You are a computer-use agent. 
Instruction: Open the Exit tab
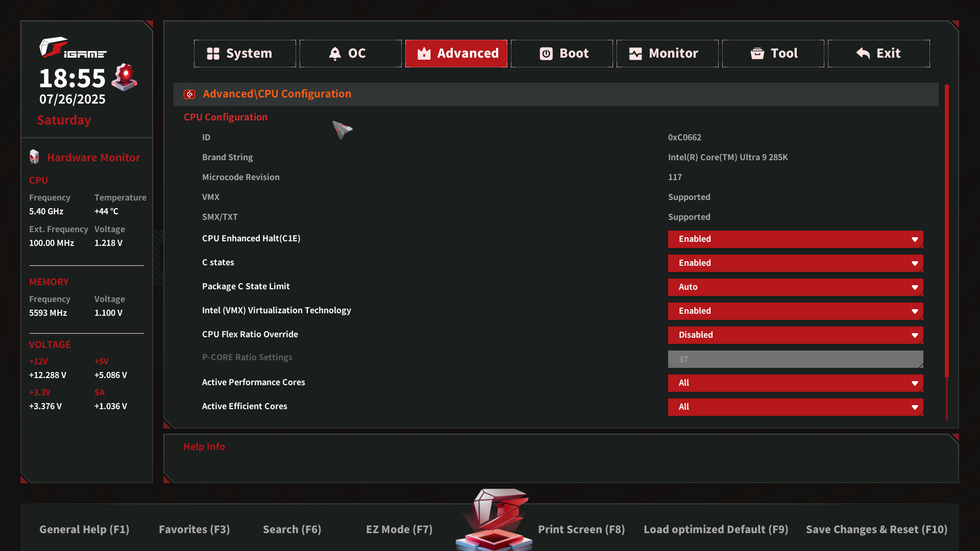click(878, 54)
